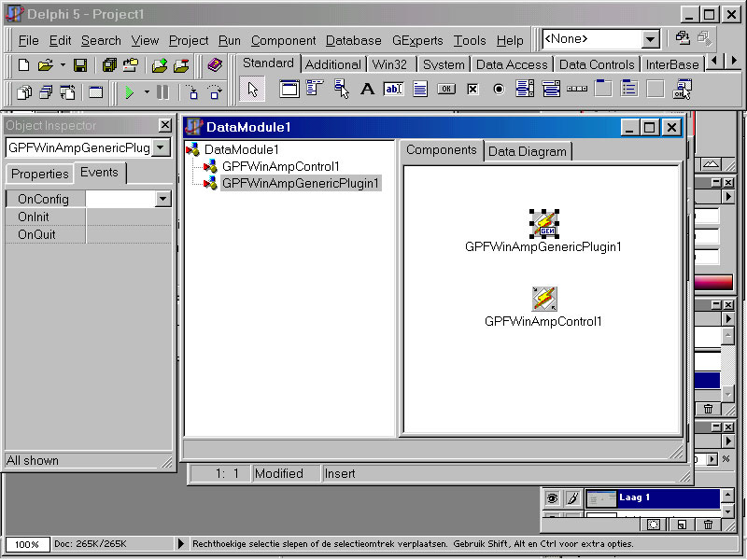Switch to the Data Diagram tab
Viewport: 747px width, 560px height.
(528, 151)
